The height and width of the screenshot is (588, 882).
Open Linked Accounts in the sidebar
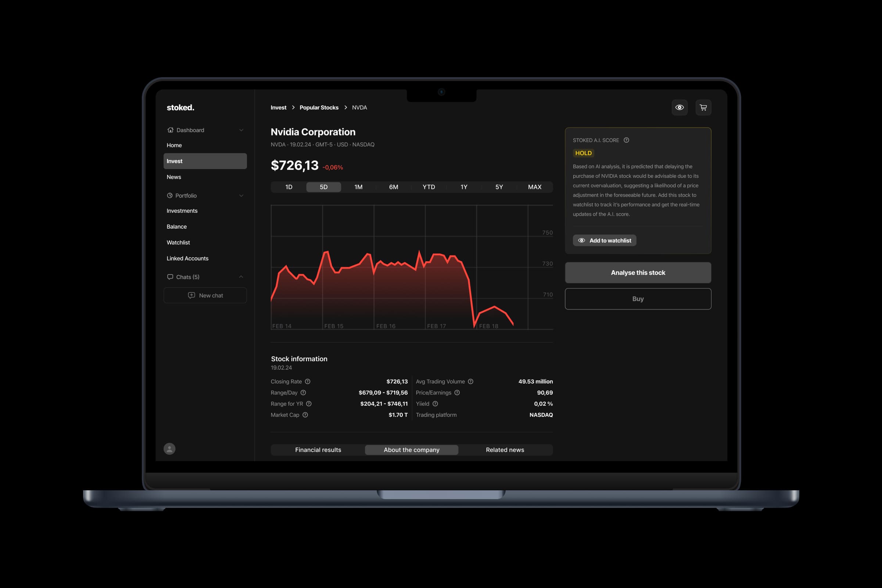pos(205,258)
